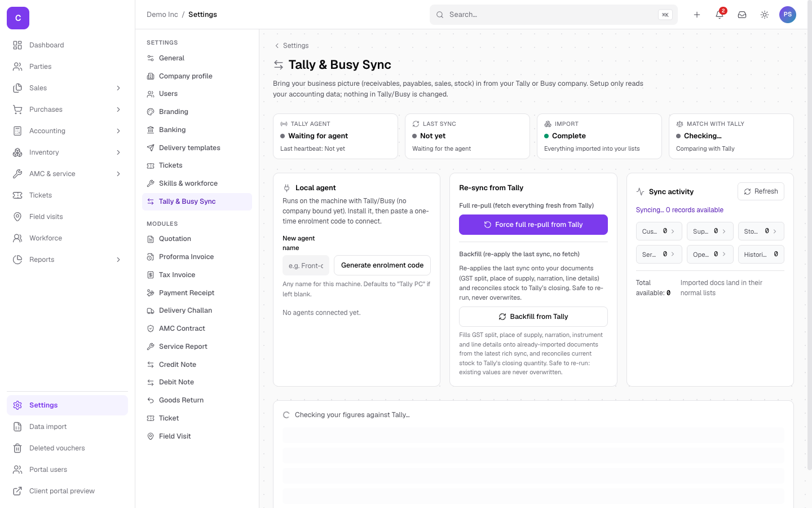Expand the AMC & service chevron
Viewport: 812px width, 508px height.
tap(118, 174)
